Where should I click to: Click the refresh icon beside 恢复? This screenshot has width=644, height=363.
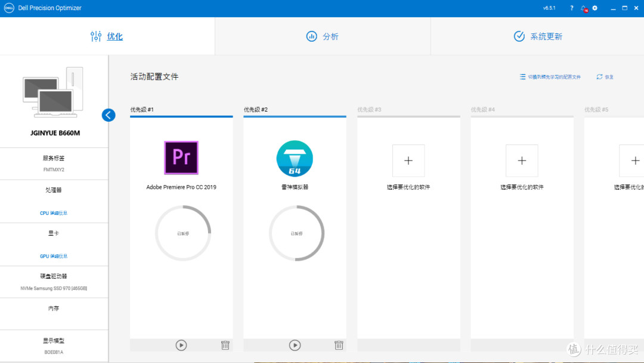pos(600,77)
